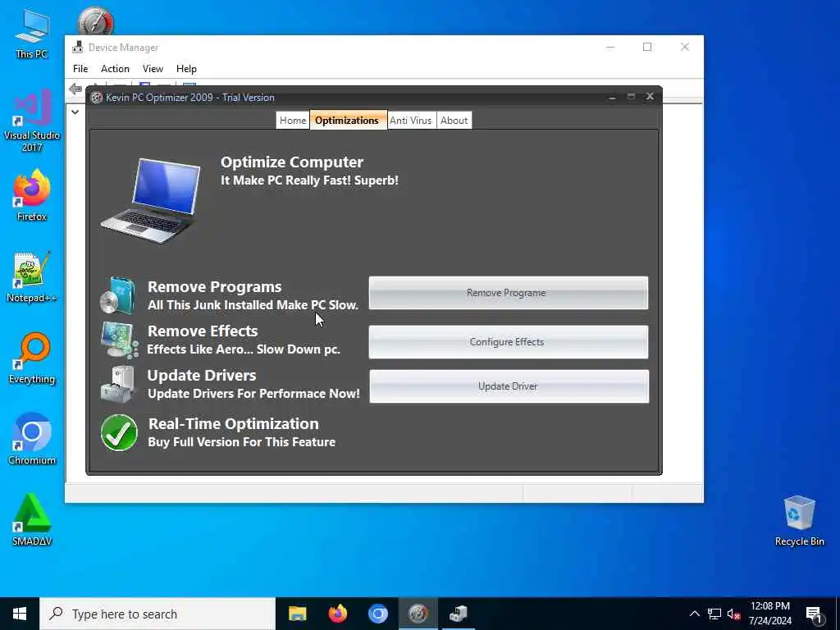Click 'All This Junk Installed Make PC Slow.' text
Screen dimensions: 840x630
click(253, 305)
